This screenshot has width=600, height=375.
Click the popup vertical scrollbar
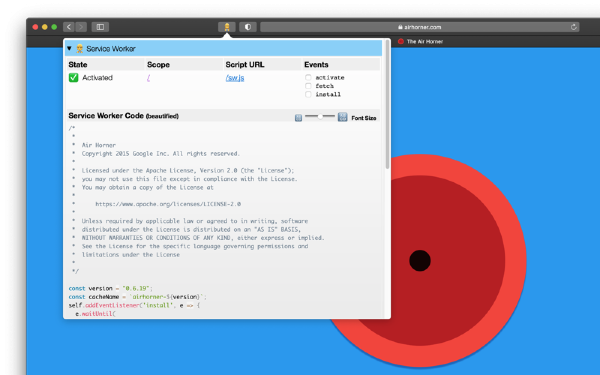387,104
